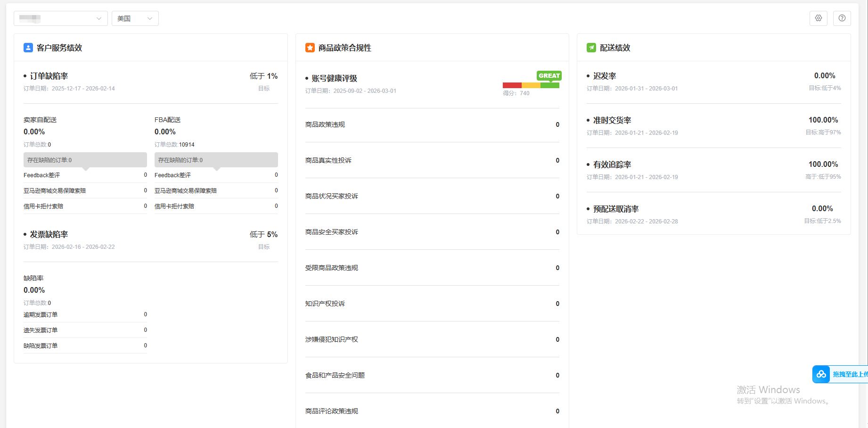868x428 pixels.
Task: Click the 迟发率 metric title
Action: (605, 76)
